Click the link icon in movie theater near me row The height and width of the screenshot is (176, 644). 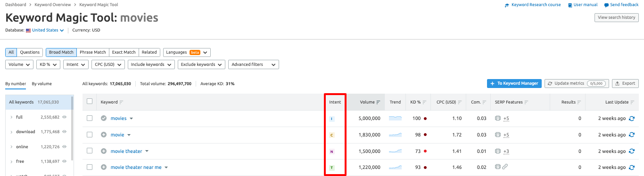click(x=505, y=167)
